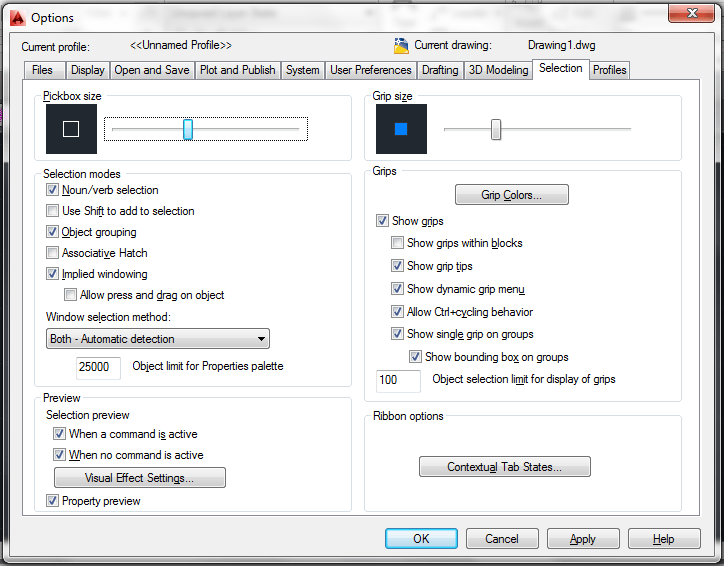724x566 pixels.
Task: Enable Show grips within blocks
Action: (x=397, y=243)
